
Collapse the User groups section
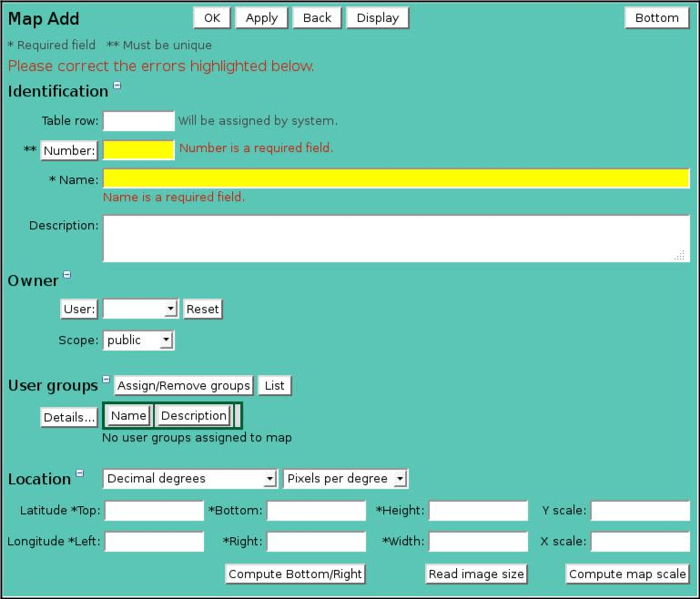tap(106, 381)
